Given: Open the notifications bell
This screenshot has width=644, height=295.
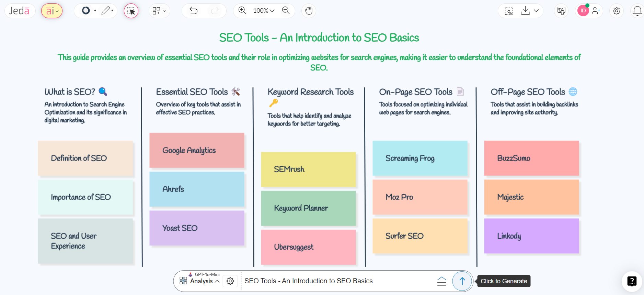Looking at the screenshot, I should 637,11.
